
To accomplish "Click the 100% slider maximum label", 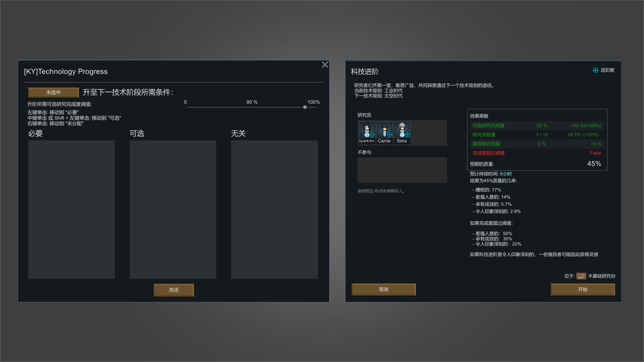I will (314, 102).
